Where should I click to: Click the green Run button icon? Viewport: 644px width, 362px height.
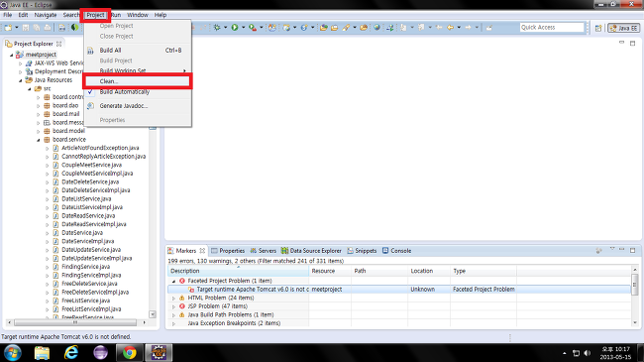(235, 28)
